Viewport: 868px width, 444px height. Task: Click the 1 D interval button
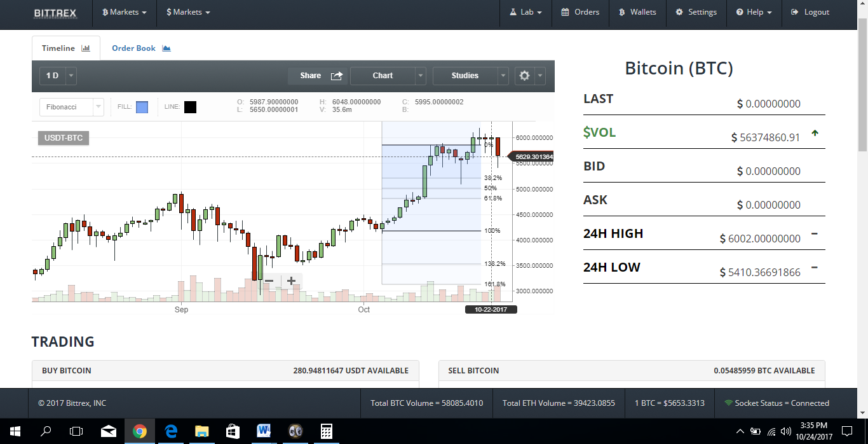click(x=52, y=76)
